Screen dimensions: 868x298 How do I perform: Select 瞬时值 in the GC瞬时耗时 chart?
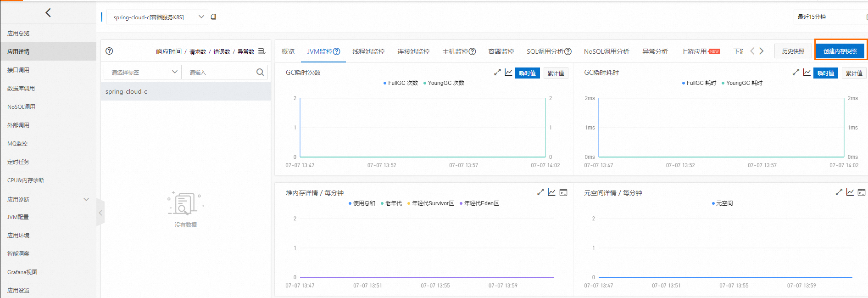click(x=826, y=73)
